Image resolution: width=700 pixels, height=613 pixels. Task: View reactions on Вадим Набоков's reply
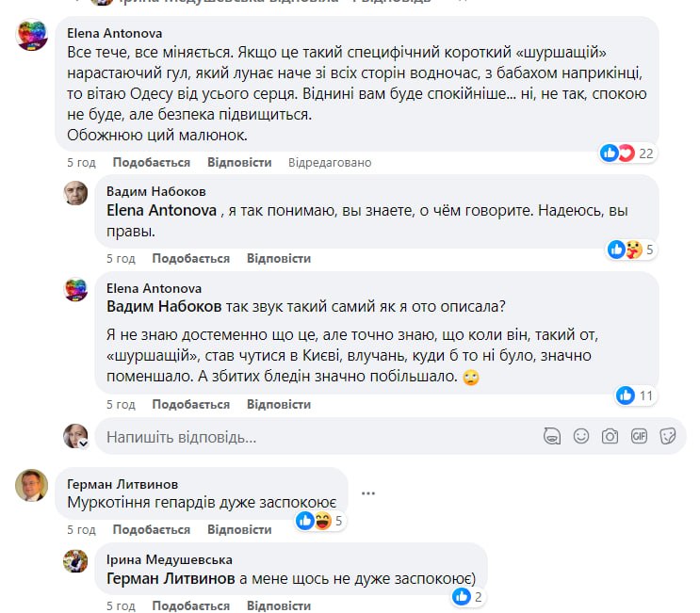[x=631, y=250]
